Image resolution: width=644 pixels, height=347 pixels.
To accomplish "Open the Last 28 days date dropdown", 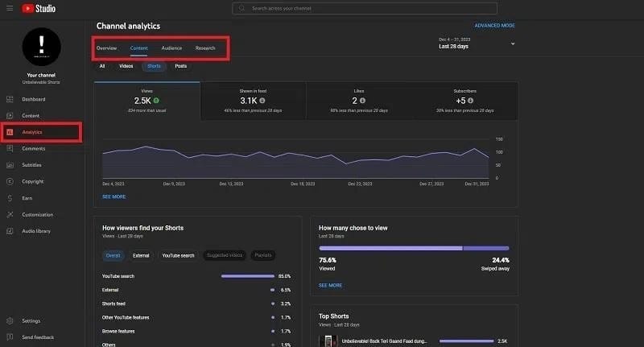I will click(x=477, y=43).
